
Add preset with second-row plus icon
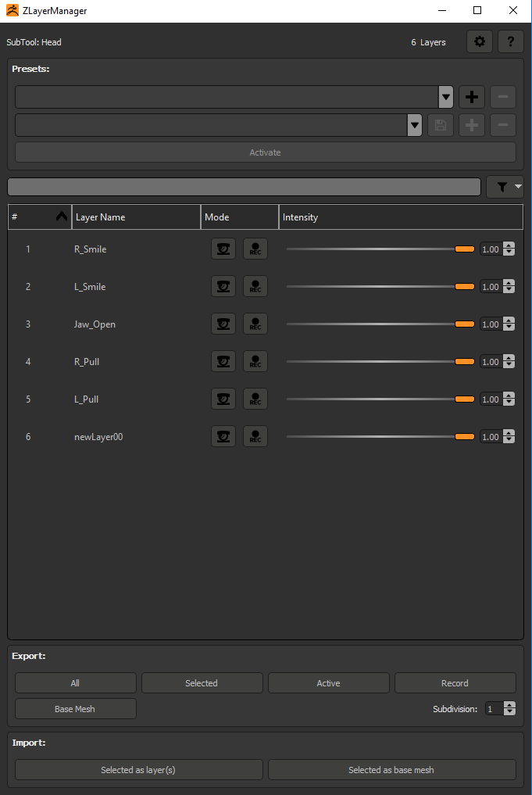pos(472,125)
